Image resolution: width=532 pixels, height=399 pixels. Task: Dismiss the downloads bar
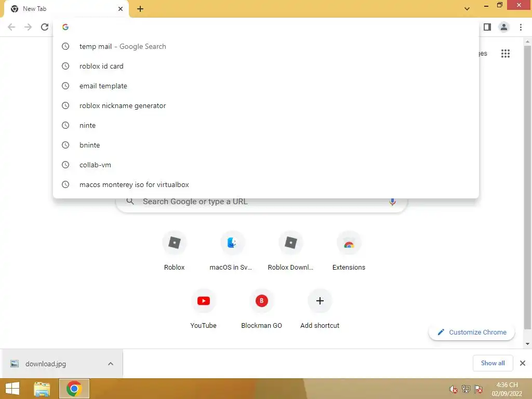pyautogui.click(x=523, y=363)
